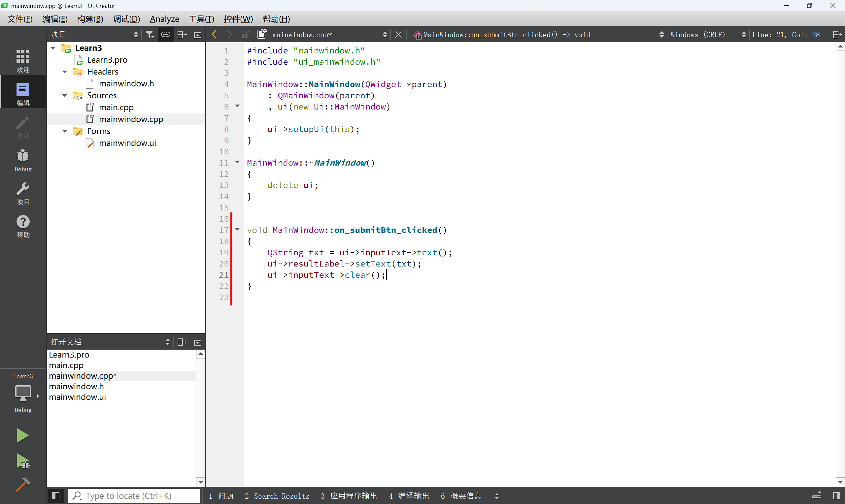This screenshot has width=845, height=504.
Task: Collapse the Sources folder
Action: (65, 95)
